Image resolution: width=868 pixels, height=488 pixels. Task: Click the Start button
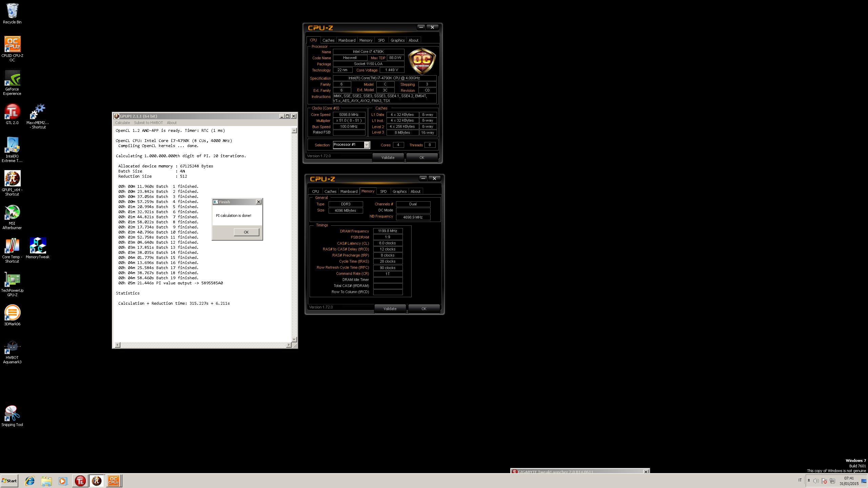(9, 481)
